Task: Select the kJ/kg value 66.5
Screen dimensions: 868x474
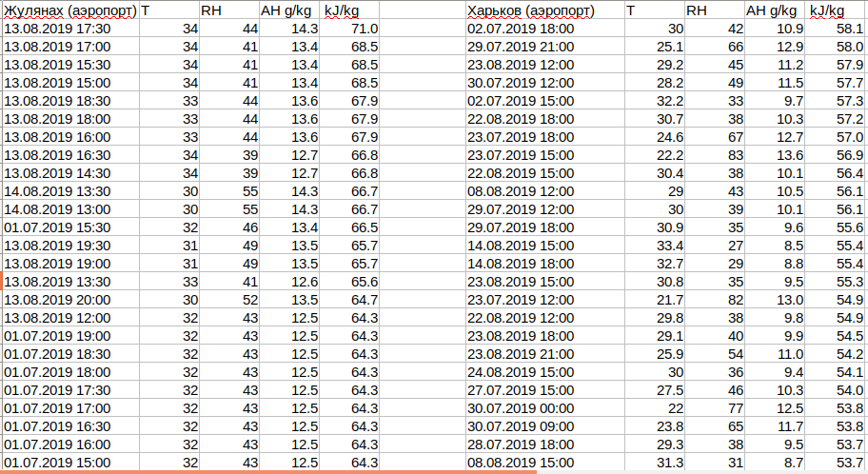Action: (x=349, y=227)
